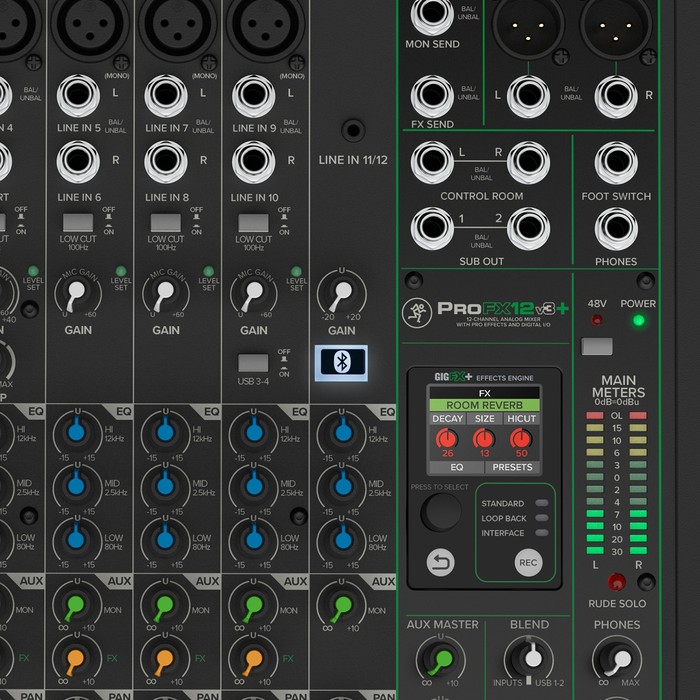
Task: Click the LINE IN 7 L jack
Action: click(x=166, y=96)
